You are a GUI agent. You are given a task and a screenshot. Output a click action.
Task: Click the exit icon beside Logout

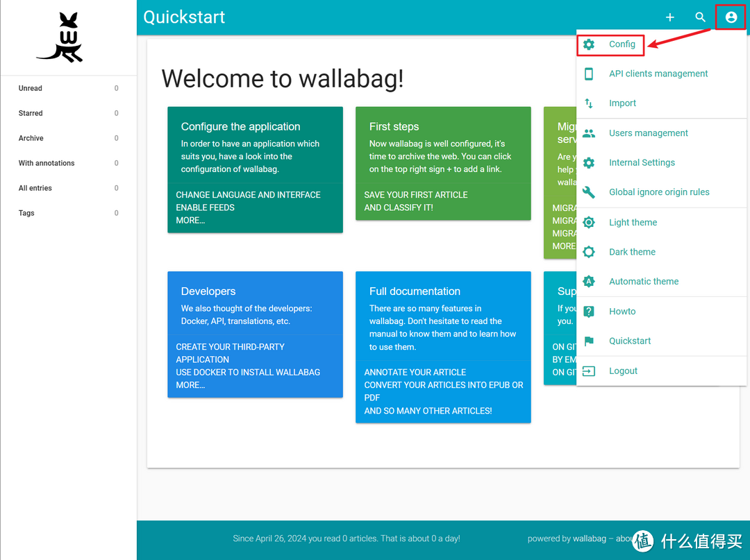tap(589, 371)
